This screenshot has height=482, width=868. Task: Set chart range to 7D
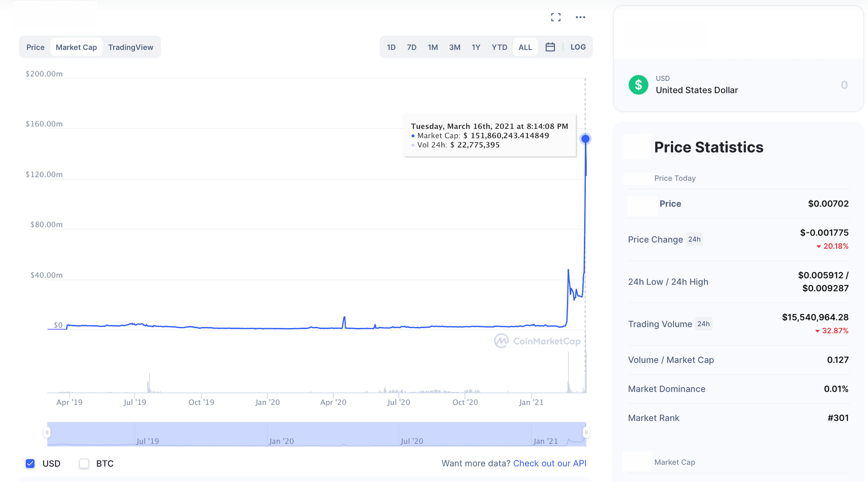(411, 47)
